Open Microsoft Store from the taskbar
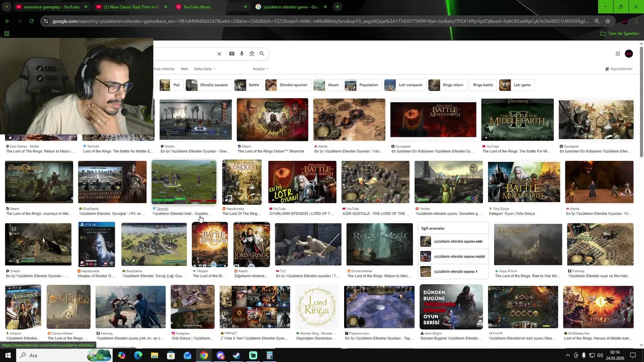644x362 pixels. 171,355
